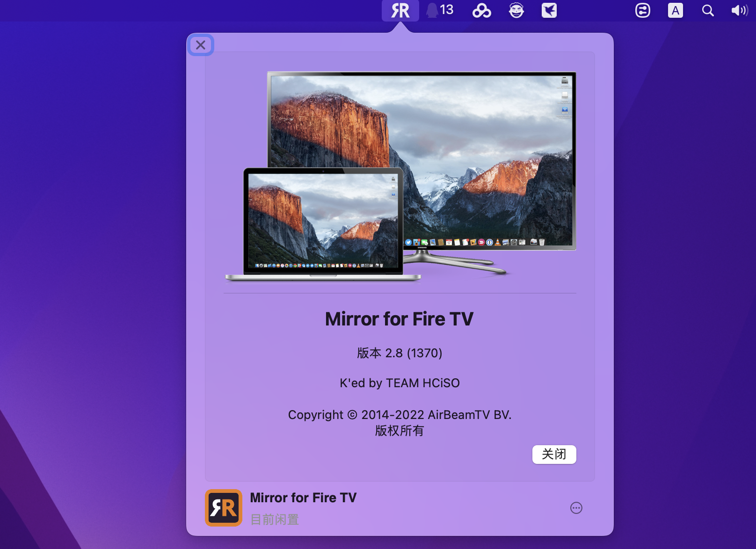
Task: Open the slider-style controls icon in menu bar
Action: pyautogui.click(x=642, y=10)
